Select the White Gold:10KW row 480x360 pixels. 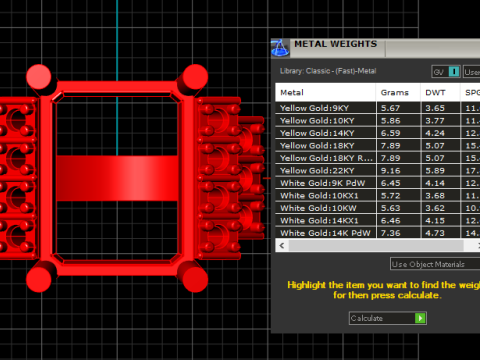point(378,208)
